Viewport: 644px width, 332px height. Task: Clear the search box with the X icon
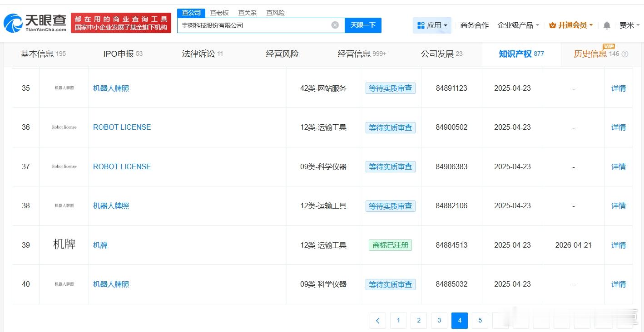335,25
